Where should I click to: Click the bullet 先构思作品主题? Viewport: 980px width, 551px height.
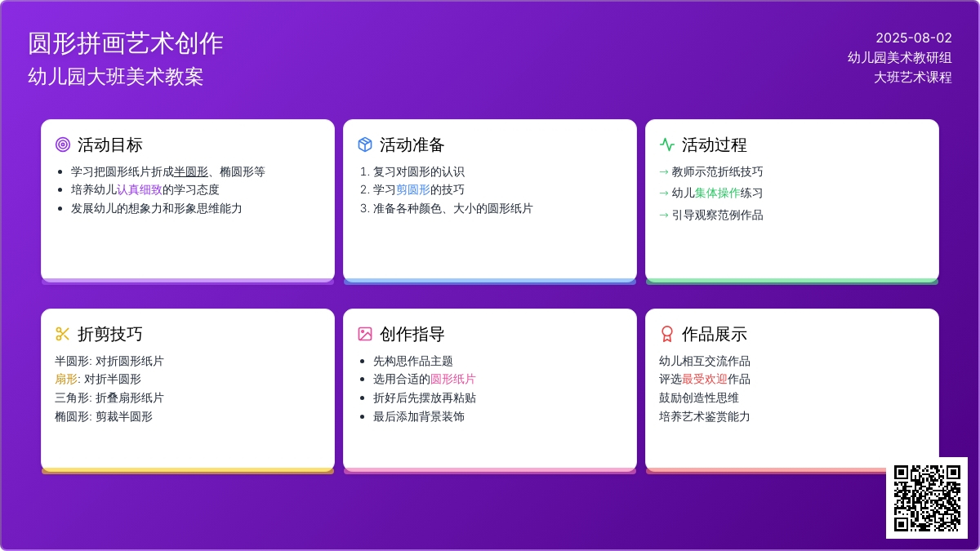(413, 361)
